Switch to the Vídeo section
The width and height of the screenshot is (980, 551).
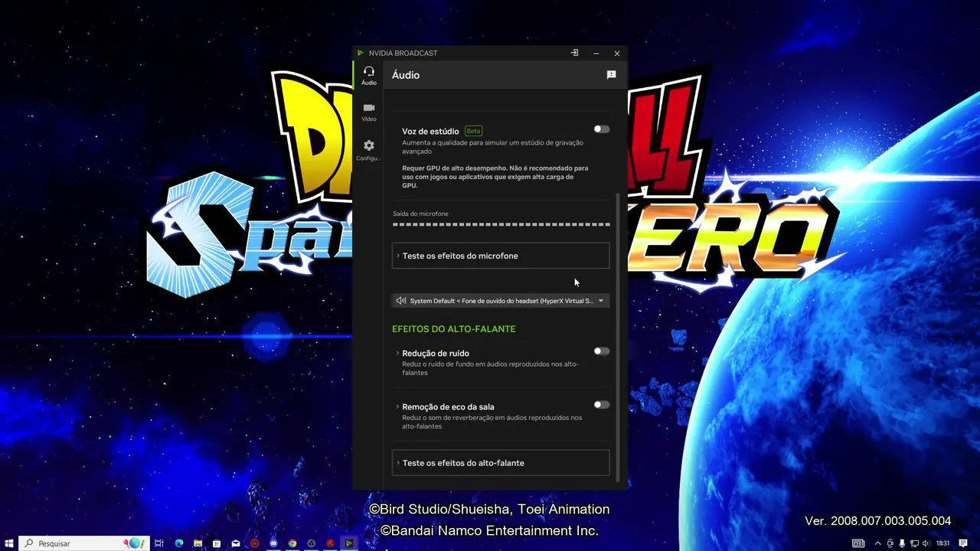369,112
